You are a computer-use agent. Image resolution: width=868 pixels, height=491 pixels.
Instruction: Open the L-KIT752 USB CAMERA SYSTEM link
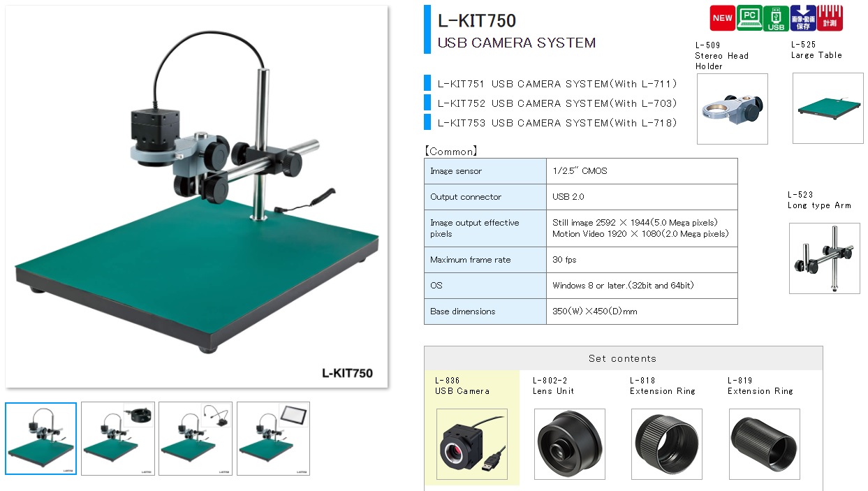point(557,103)
